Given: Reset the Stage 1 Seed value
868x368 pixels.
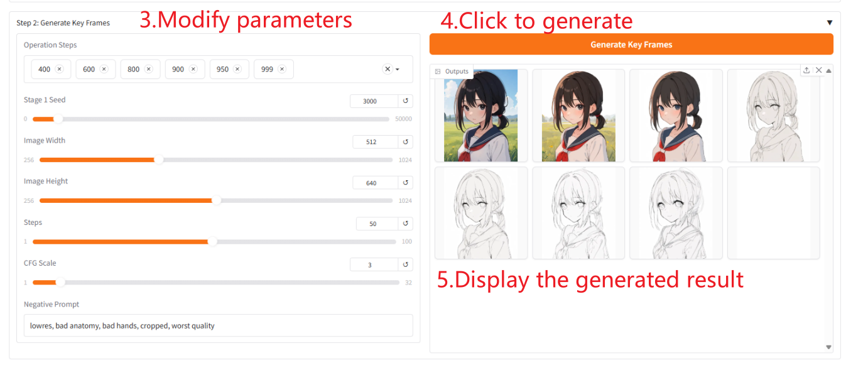Looking at the screenshot, I should tap(406, 101).
